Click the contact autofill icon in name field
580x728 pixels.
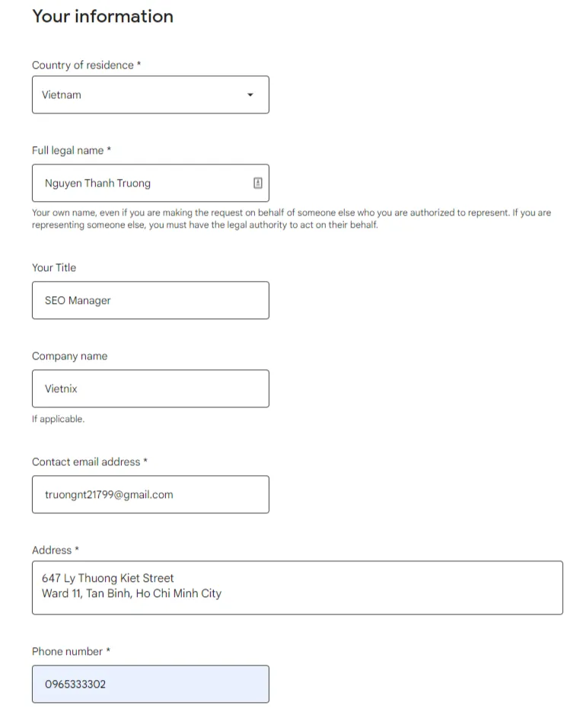point(257,183)
